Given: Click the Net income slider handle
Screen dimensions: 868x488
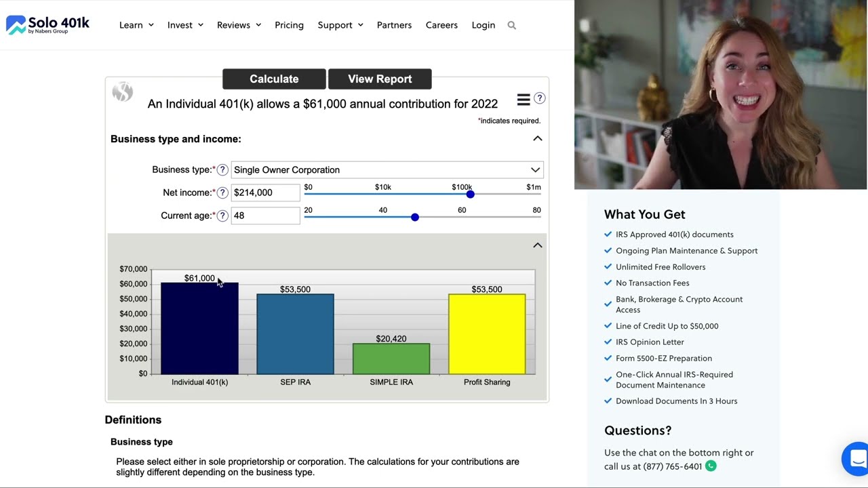Looking at the screenshot, I should pyautogui.click(x=471, y=195).
